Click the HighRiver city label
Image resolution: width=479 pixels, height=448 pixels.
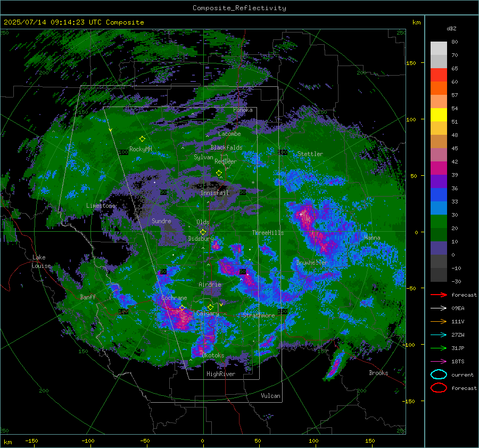click(221, 374)
